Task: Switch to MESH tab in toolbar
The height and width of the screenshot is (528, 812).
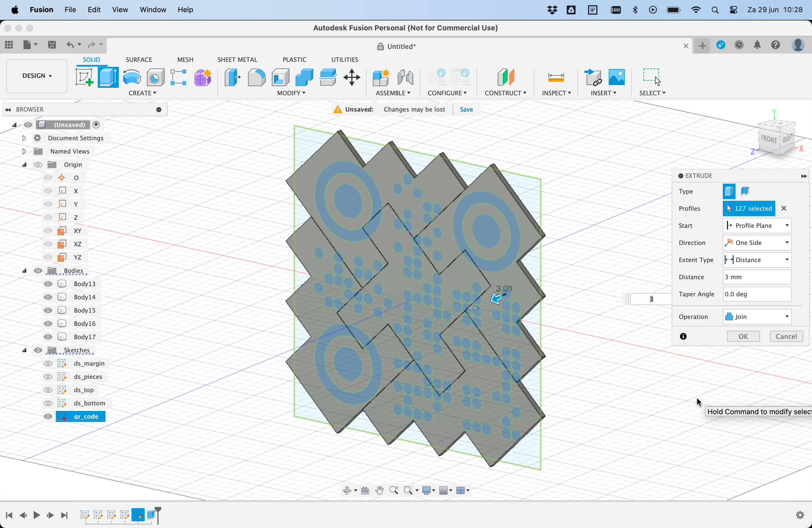Action: click(185, 59)
